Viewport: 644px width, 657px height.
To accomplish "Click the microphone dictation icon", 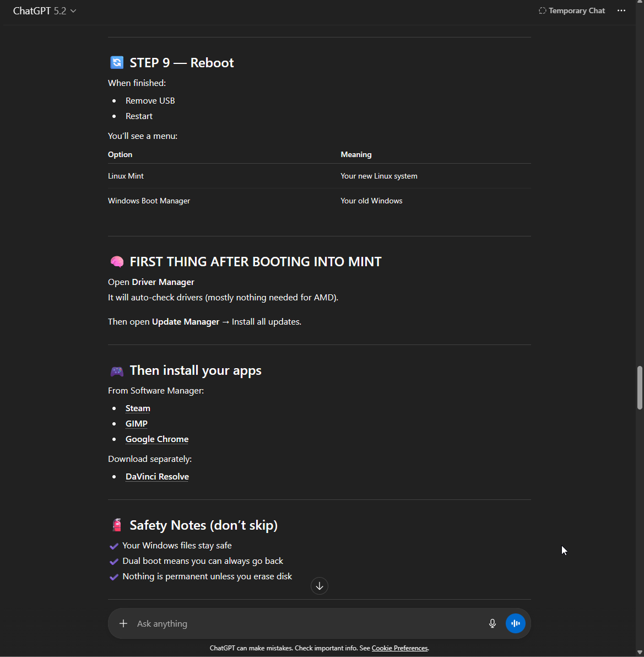I will click(493, 623).
